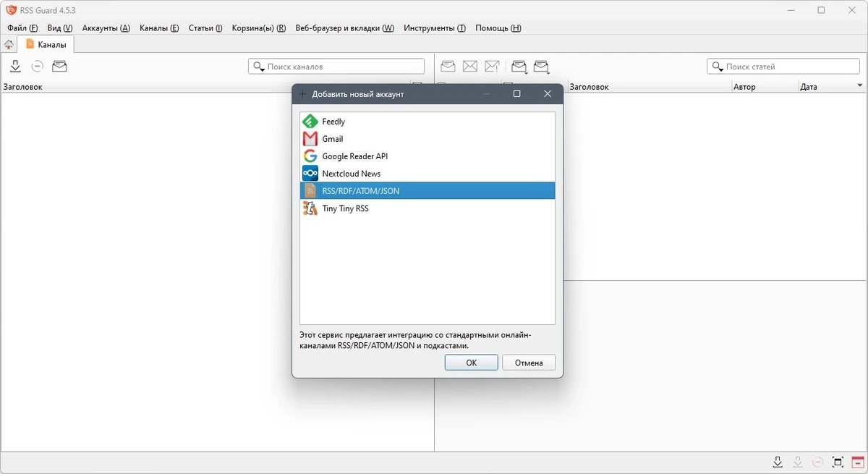Open the Аккаунты menu
868x474 pixels.
(x=106, y=28)
